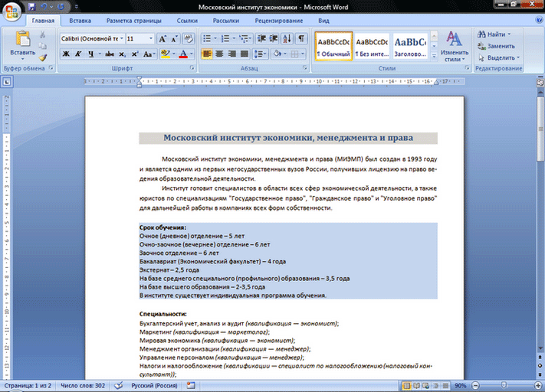Open Шрифт dialog launcher
545x392 pixels.
(192, 68)
